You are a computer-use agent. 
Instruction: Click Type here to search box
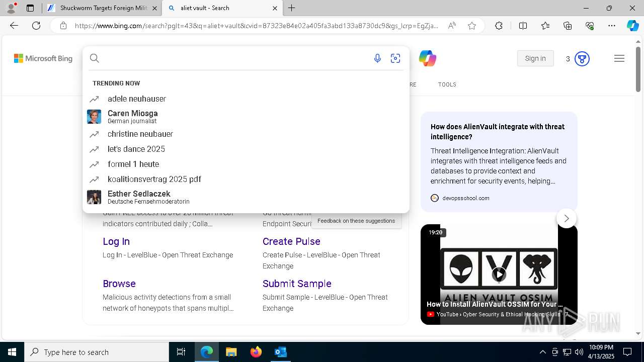coord(97,352)
